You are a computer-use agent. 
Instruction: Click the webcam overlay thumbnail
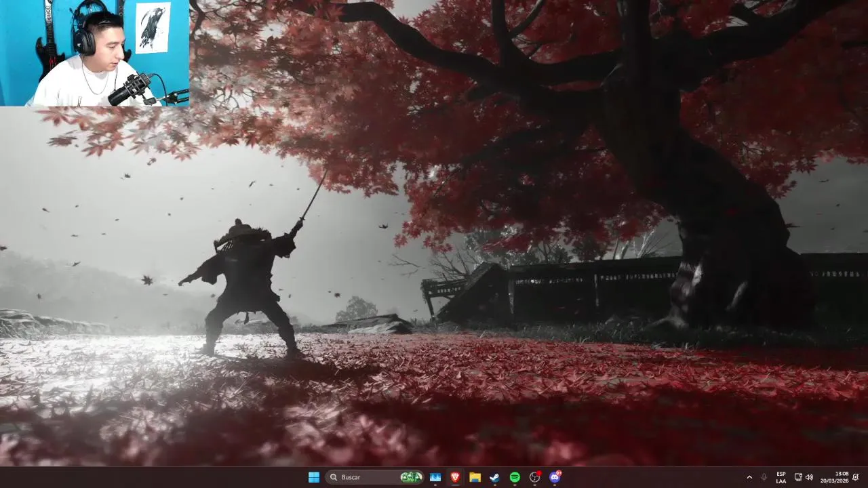coord(94,53)
